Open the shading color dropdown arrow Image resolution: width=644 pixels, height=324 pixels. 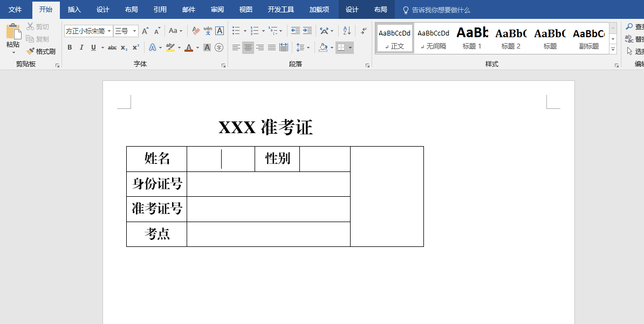pos(332,48)
